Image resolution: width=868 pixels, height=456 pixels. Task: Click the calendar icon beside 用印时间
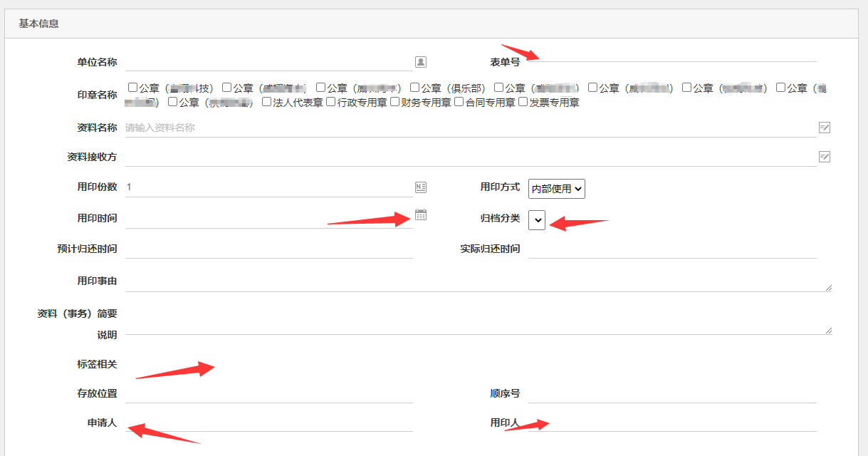tap(420, 213)
